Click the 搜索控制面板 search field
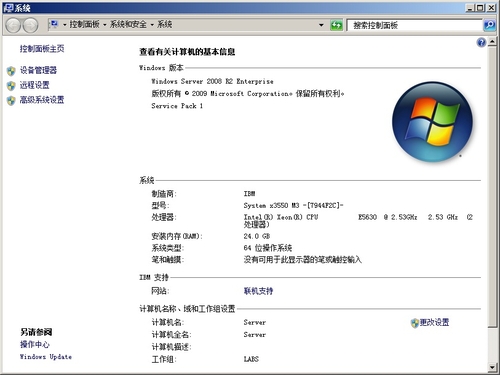The image size is (500, 375). click(414, 25)
